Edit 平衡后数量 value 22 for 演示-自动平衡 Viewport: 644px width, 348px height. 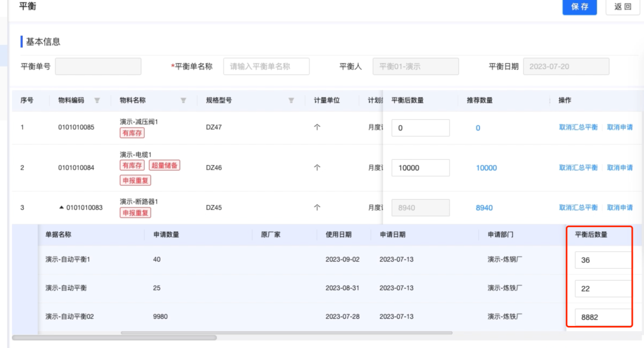603,288
